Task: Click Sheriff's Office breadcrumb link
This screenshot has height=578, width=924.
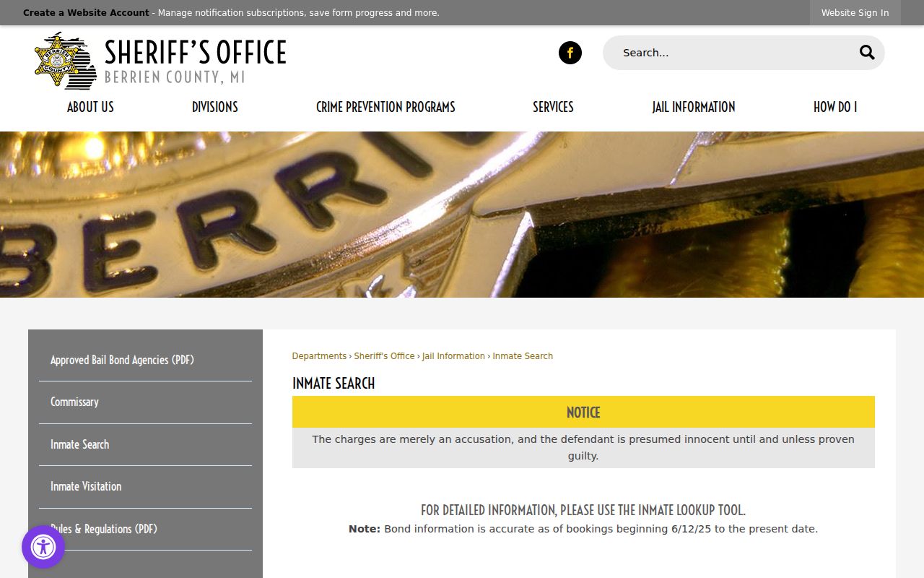Action: [384, 356]
